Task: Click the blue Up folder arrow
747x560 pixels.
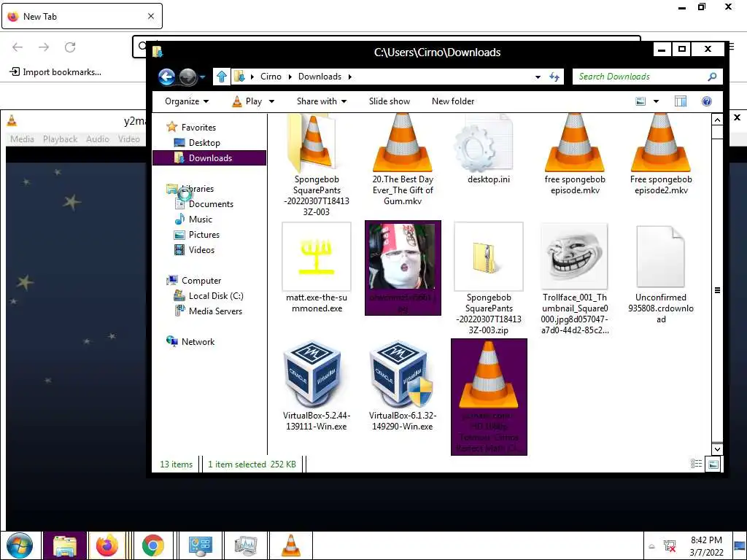Action: (x=222, y=77)
